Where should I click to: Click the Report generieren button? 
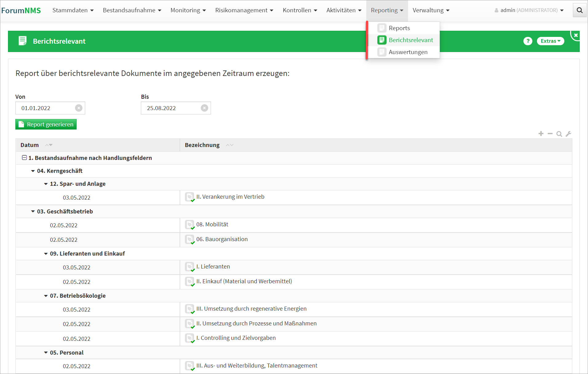tap(46, 124)
